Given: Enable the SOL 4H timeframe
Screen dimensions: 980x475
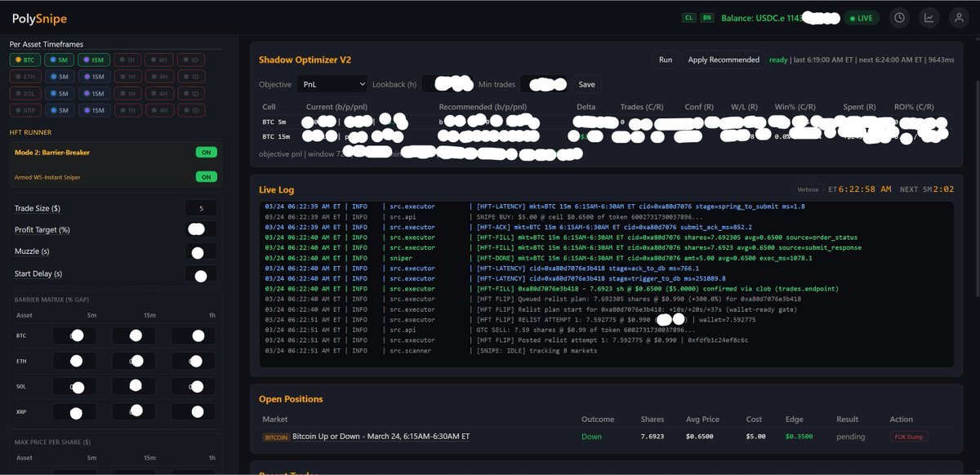Looking at the screenshot, I should (x=158, y=93).
